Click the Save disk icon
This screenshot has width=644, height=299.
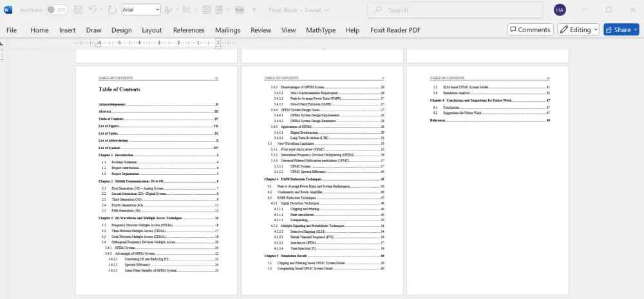coord(78,10)
